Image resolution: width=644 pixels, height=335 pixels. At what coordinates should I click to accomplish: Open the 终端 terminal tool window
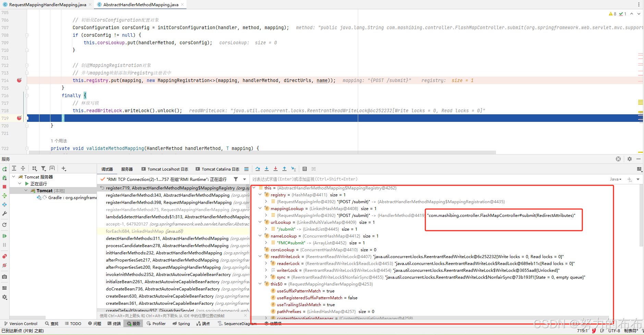pos(114,324)
